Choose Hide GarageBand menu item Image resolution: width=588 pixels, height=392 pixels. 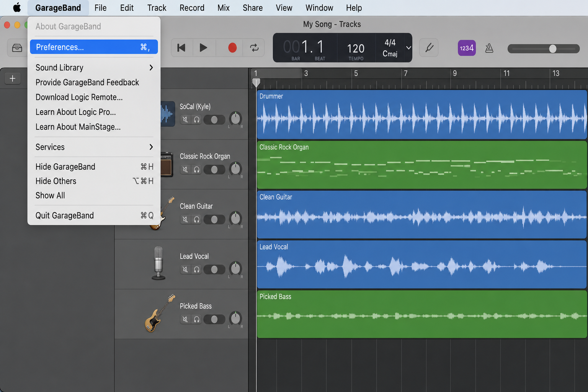click(94, 167)
